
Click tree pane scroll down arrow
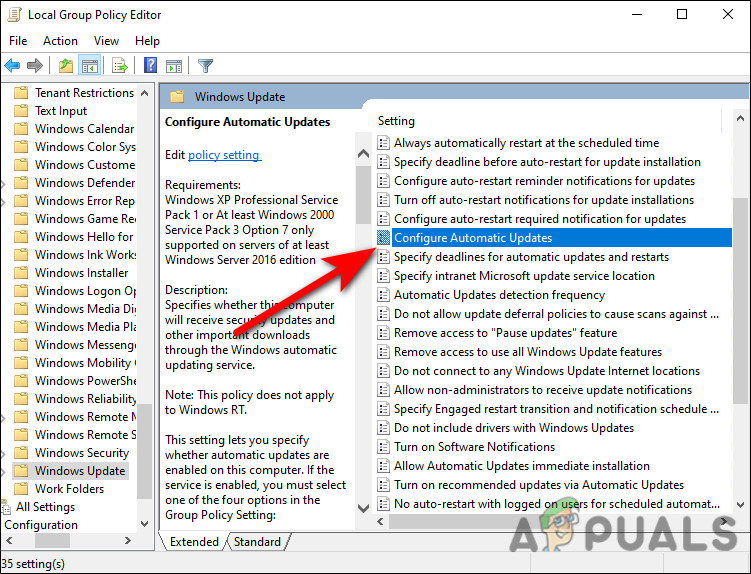[145, 524]
